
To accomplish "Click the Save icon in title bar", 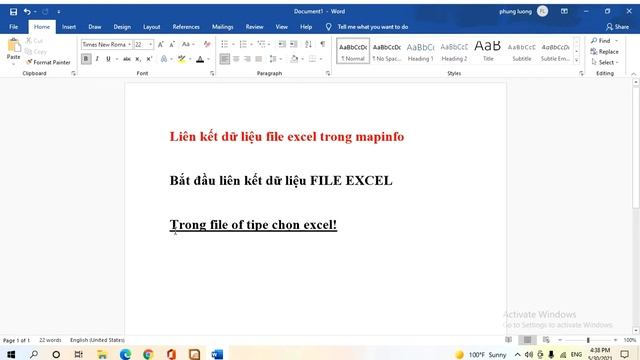I will click(x=13, y=12).
